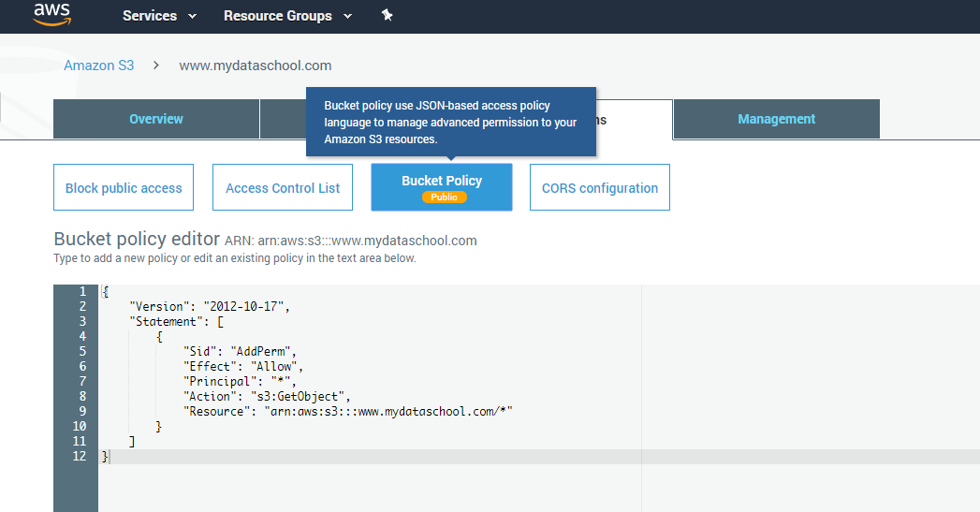The height and width of the screenshot is (512, 980).
Task: Click the bucket ARN text
Action: pyautogui.click(x=351, y=241)
